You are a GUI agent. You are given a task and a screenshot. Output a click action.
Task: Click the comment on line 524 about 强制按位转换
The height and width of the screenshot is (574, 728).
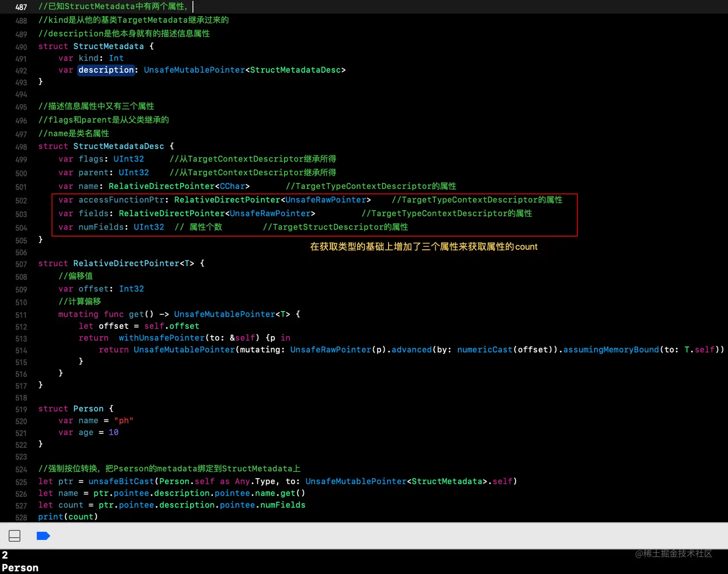(x=169, y=469)
